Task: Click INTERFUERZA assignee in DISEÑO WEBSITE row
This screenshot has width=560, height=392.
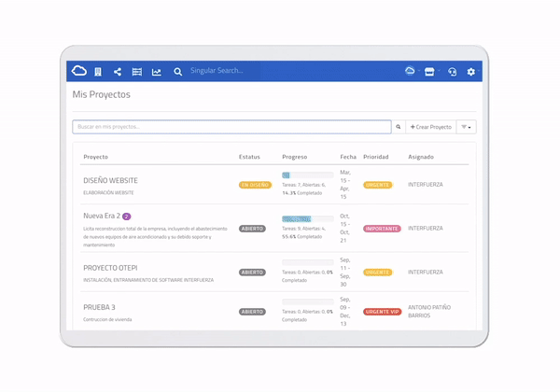Action: tap(426, 185)
